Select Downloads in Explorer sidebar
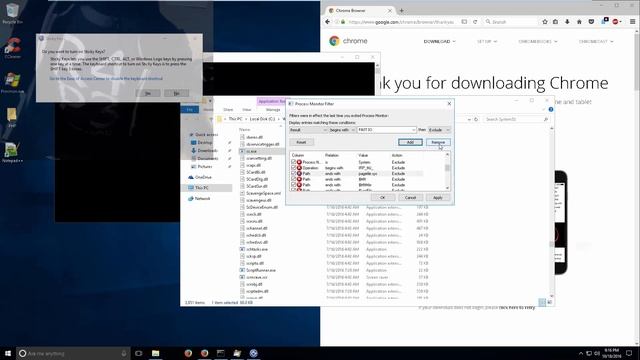The height and width of the screenshot is (360, 640). pyautogui.click(x=204, y=150)
